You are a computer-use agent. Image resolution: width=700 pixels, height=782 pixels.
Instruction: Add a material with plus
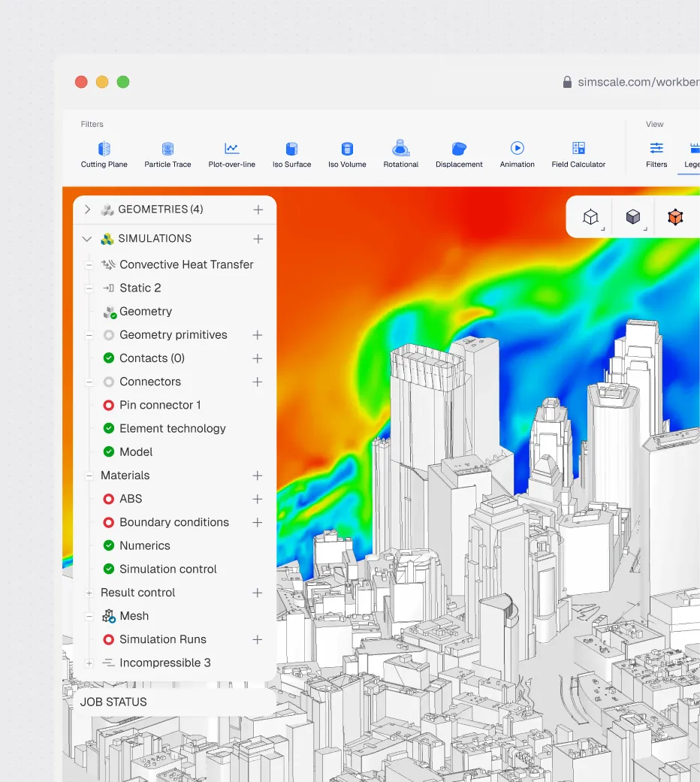click(x=258, y=476)
